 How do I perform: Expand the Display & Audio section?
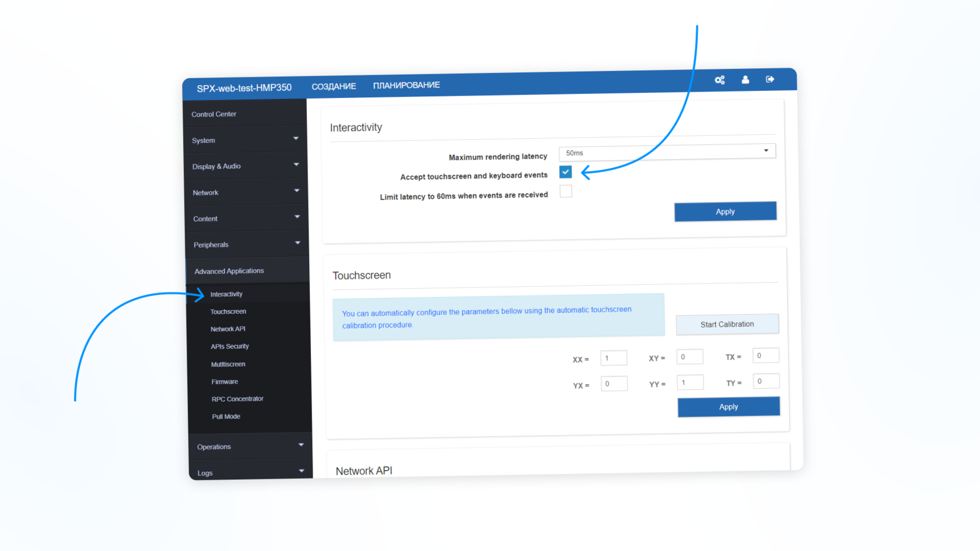click(246, 166)
